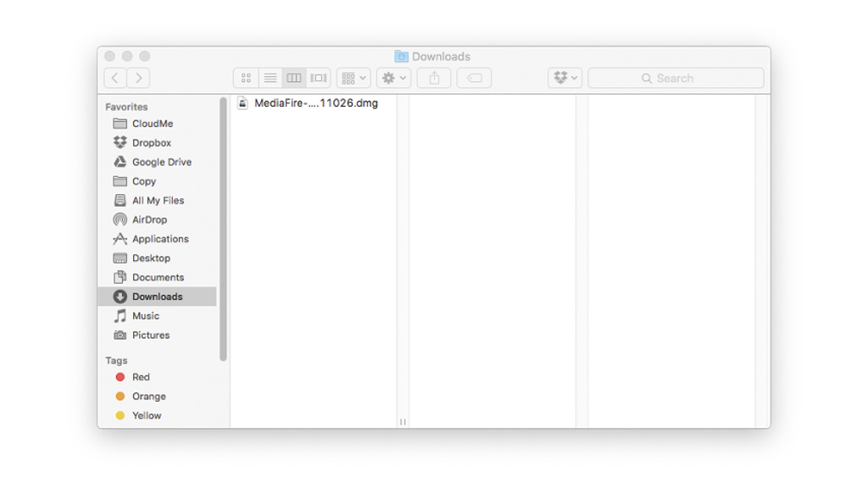Click the Edit Tags toolbar button
The image size is (868, 488).
click(x=474, y=78)
